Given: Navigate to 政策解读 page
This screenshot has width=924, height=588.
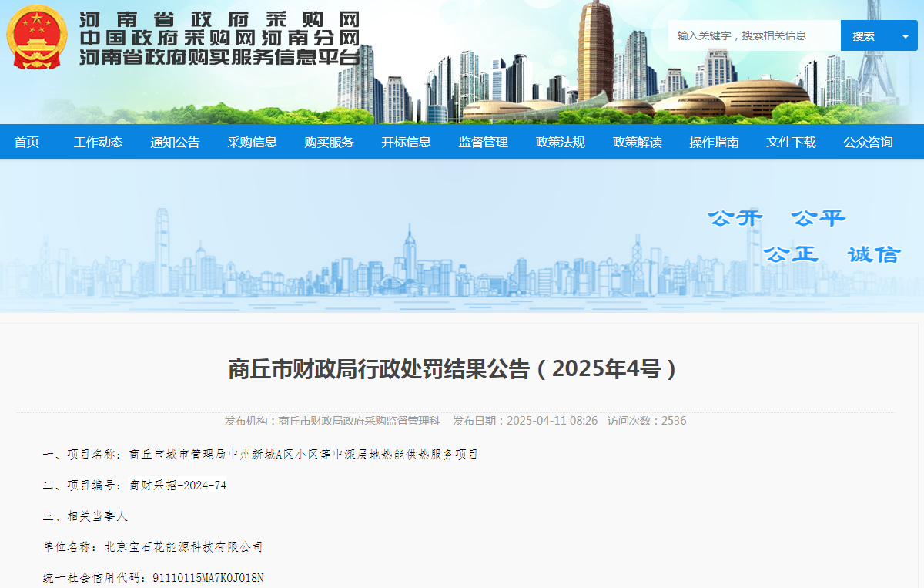Looking at the screenshot, I should [x=637, y=142].
